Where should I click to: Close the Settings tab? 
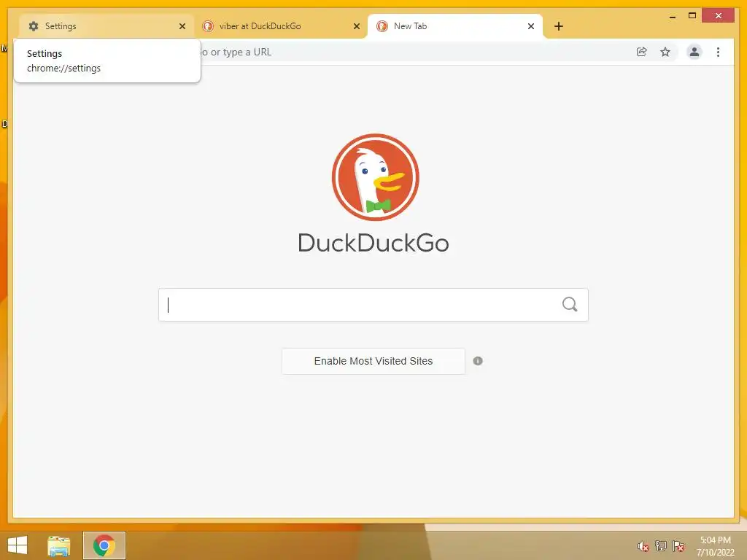(x=182, y=26)
